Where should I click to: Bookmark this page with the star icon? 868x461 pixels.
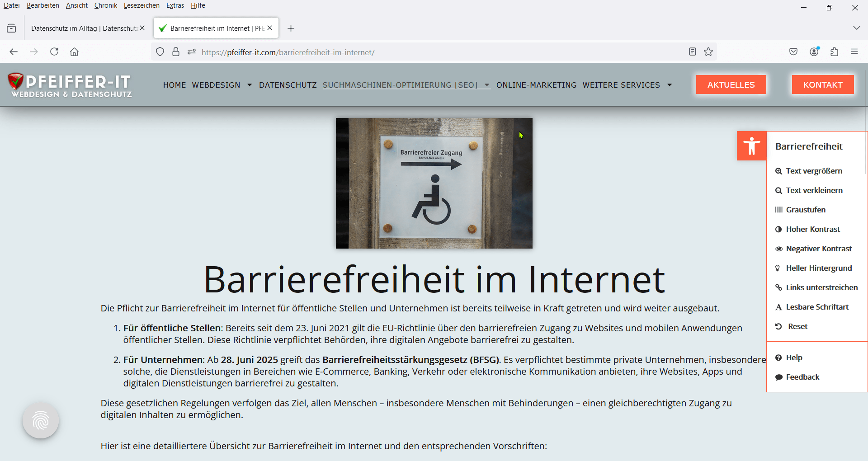[x=708, y=52]
